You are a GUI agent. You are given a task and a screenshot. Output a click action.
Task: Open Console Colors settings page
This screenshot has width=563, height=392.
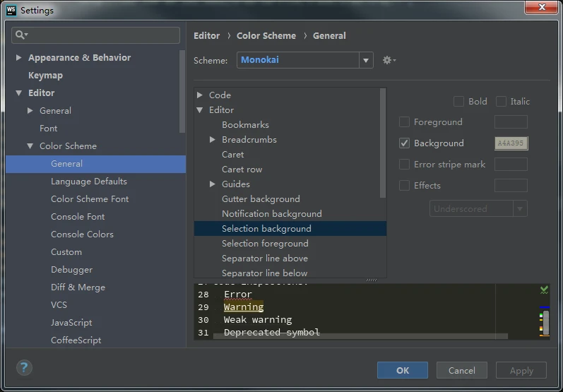[82, 234]
